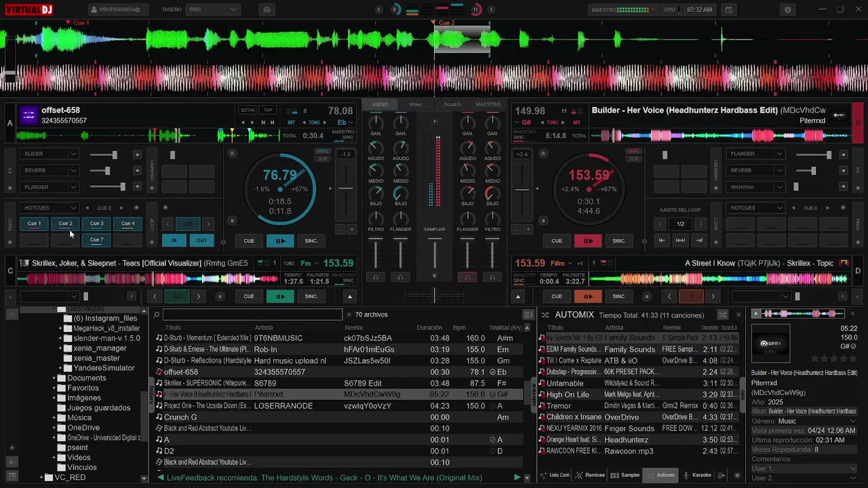Click loop reloop center arrow on deck B
Screen dimensions: 868x488
[680, 240]
